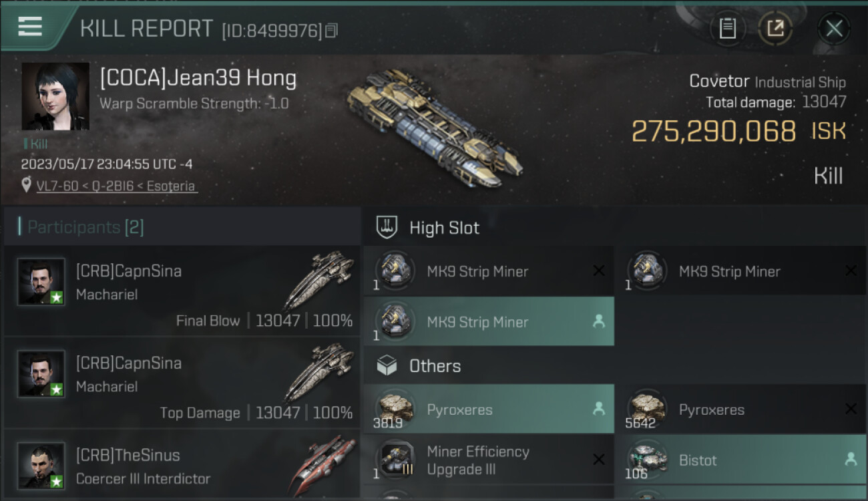Select the Pyroxeres 5642 destroyed item

(x=741, y=409)
